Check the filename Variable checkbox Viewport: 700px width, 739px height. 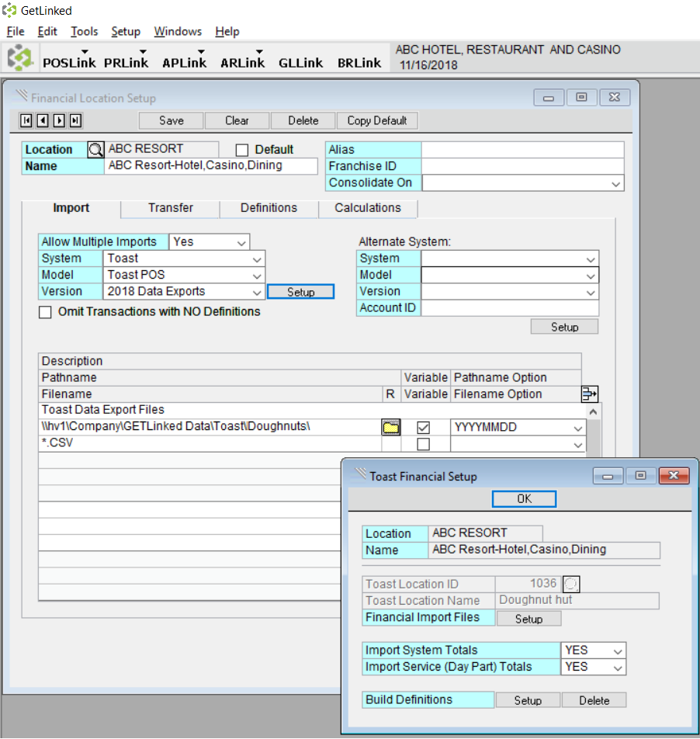(x=424, y=444)
